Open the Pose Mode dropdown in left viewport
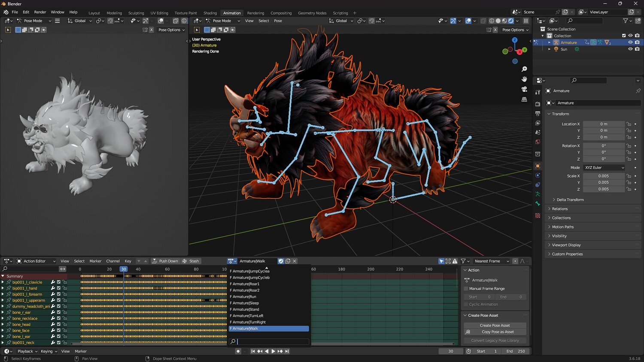 34,21
